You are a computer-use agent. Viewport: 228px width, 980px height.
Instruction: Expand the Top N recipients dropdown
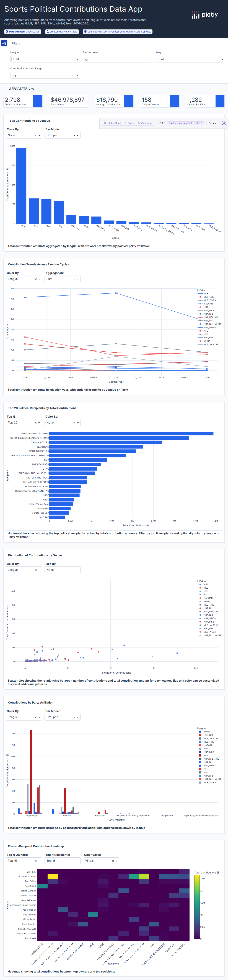tap(40, 423)
